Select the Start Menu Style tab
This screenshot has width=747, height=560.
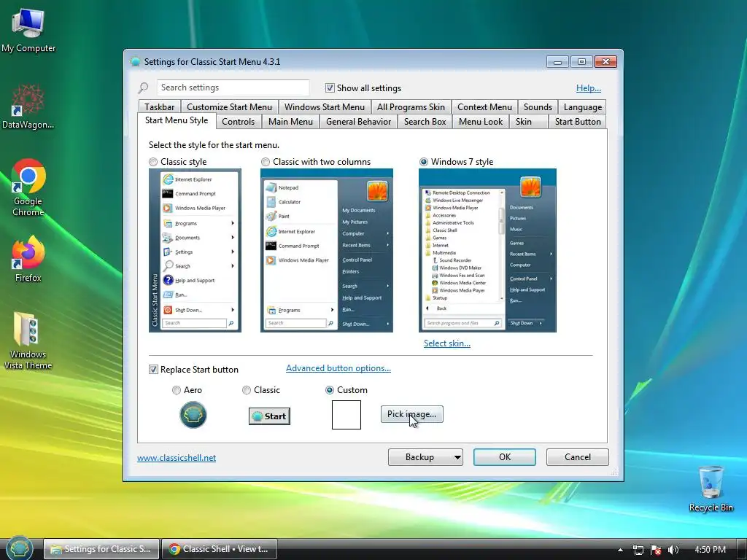177,120
